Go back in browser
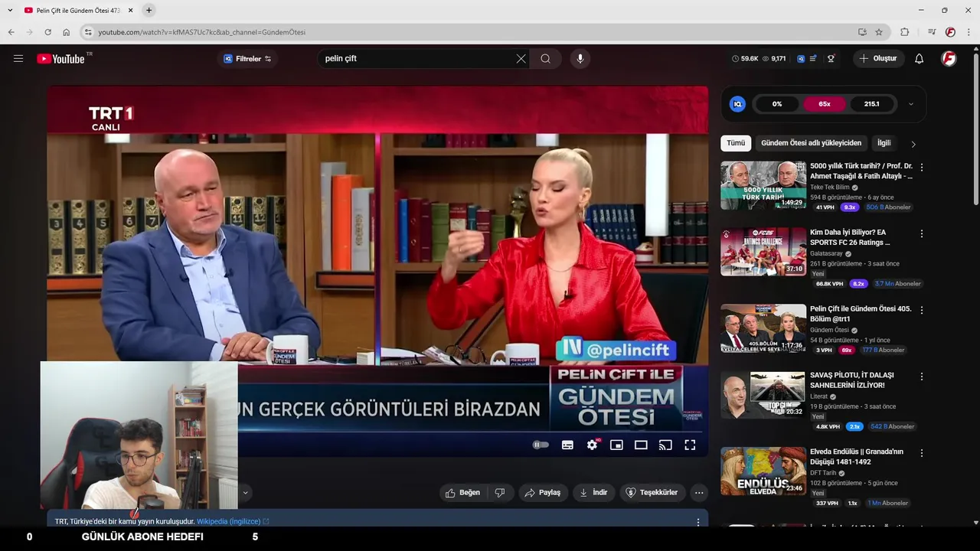Image resolution: width=980 pixels, height=551 pixels. click(x=11, y=32)
